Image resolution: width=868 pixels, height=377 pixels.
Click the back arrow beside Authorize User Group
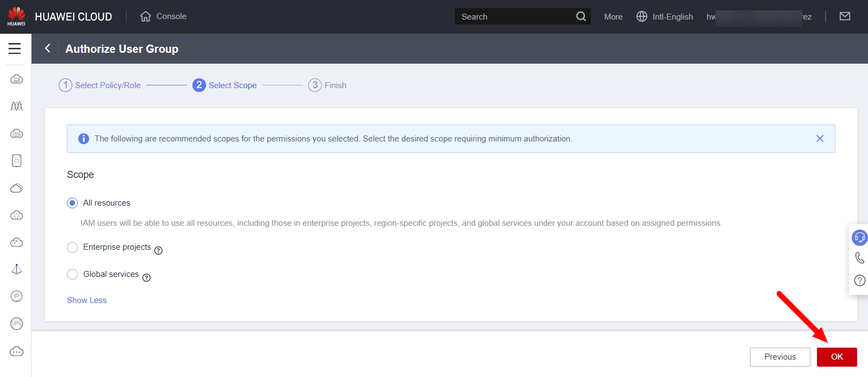[48, 48]
